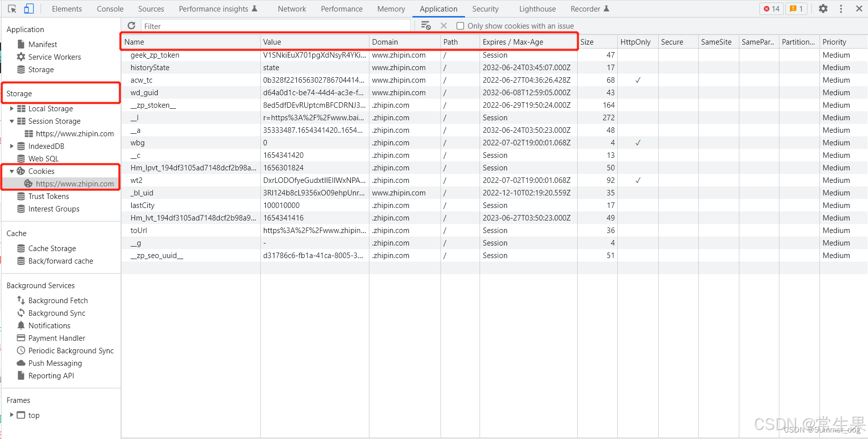This screenshot has height=439, width=868.
Task: Select Session Storage in the sidebar
Action: (x=54, y=121)
